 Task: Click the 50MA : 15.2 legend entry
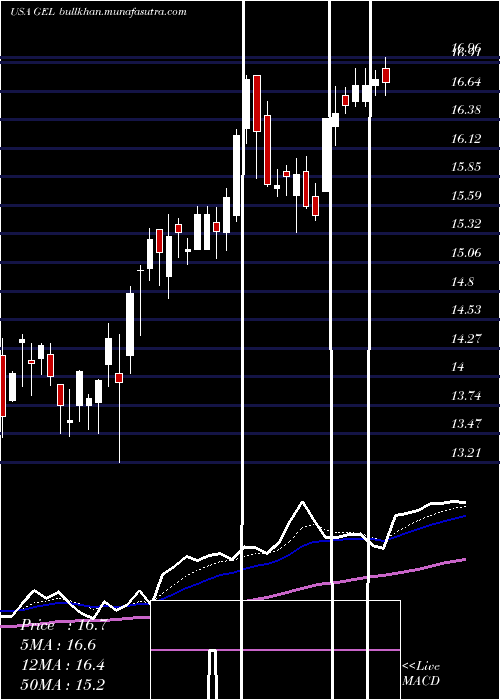[63, 685]
